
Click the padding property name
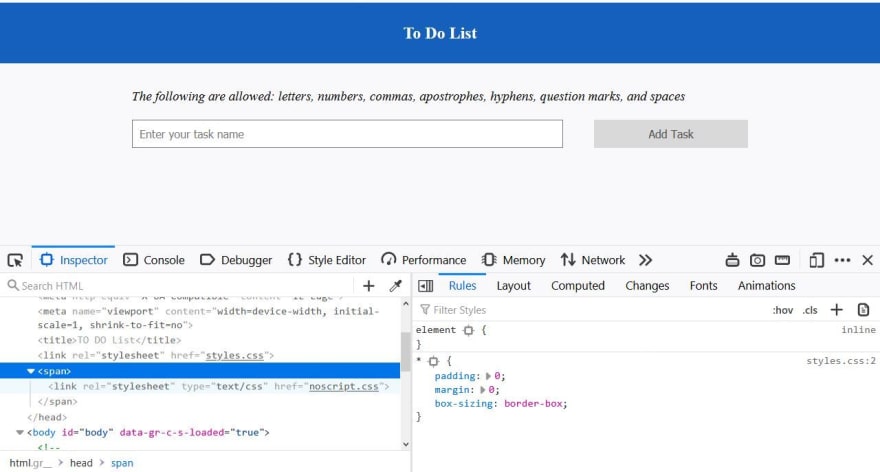(456, 376)
